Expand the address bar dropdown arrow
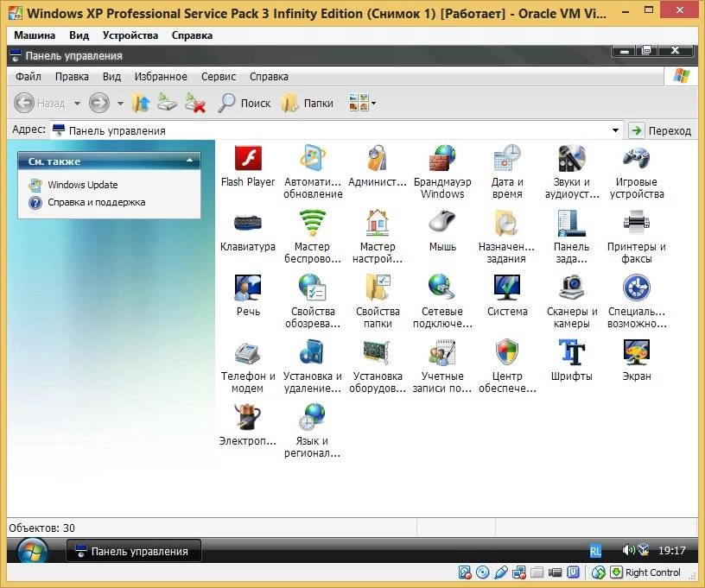Screen dimensions: 705x588 tap(615, 130)
